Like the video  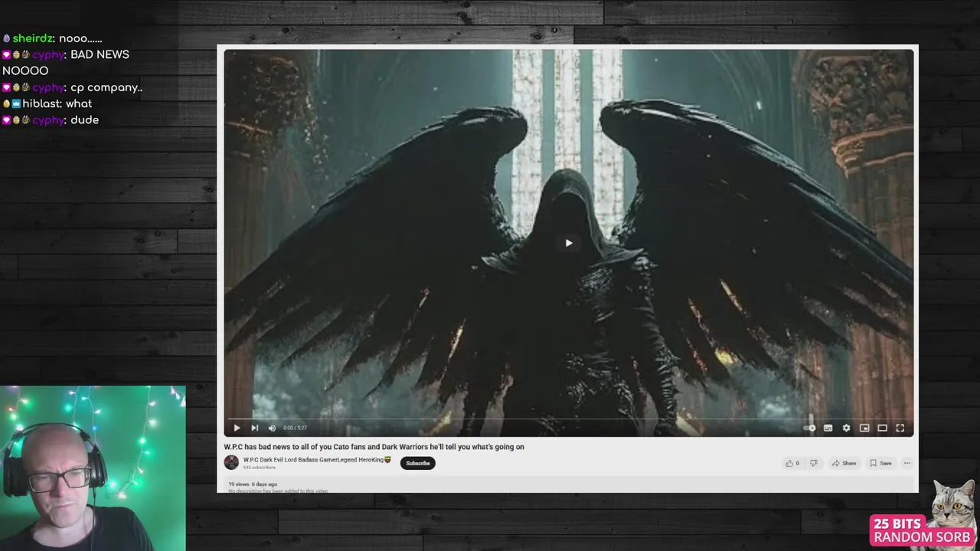pyautogui.click(x=792, y=463)
